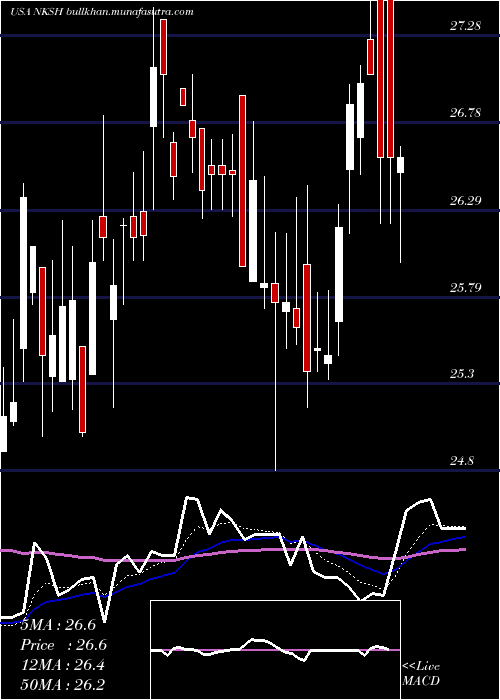Select the 50MA : 26.2 legend entry
500x700 pixels.
62,684
